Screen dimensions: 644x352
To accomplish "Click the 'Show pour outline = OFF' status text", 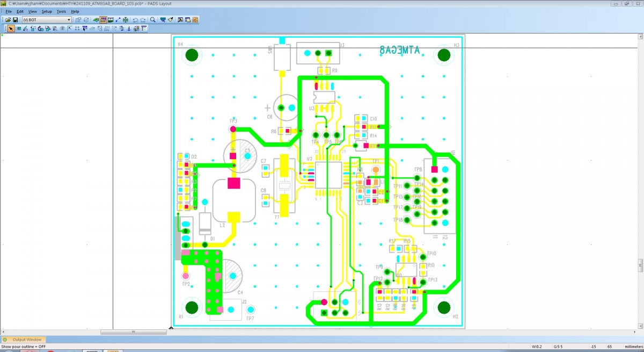I will coord(24,347).
